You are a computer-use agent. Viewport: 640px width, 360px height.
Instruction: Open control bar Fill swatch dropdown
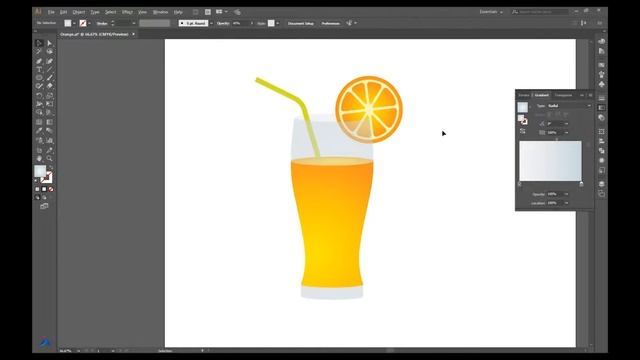click(x=74, y=23)
